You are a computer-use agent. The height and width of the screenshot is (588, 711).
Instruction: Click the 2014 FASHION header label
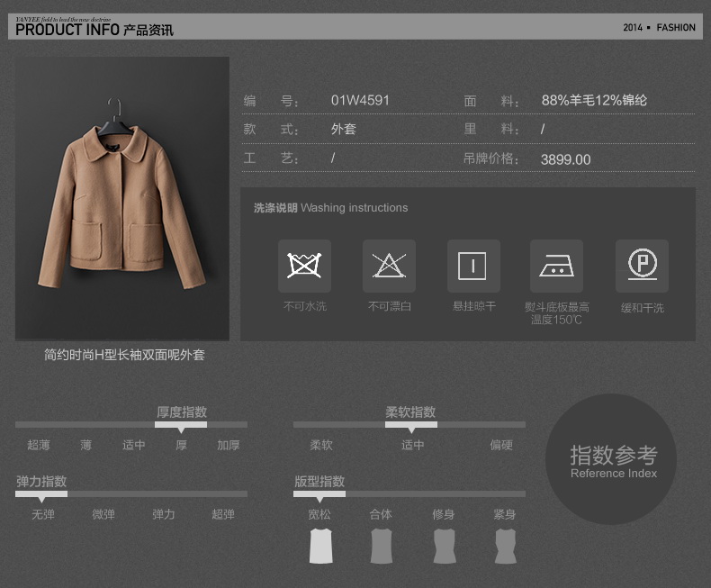point(659,28)
